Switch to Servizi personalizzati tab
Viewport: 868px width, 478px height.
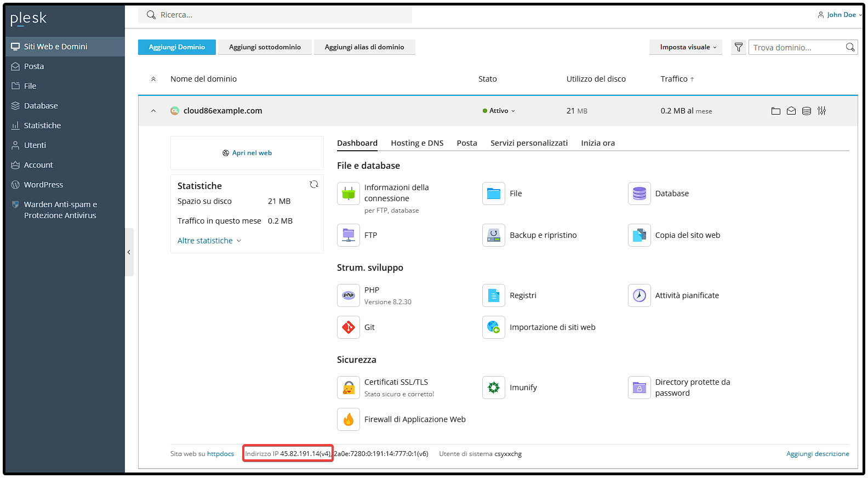529,143
